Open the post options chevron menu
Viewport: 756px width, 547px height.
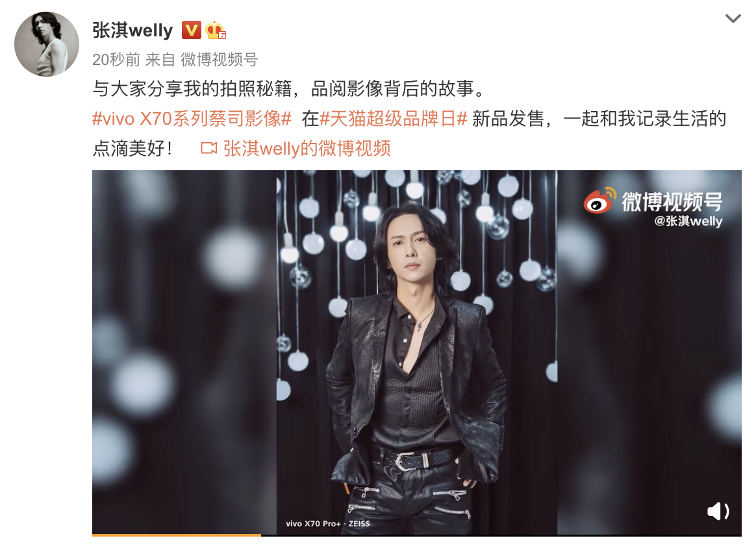(x=733, y=19)
